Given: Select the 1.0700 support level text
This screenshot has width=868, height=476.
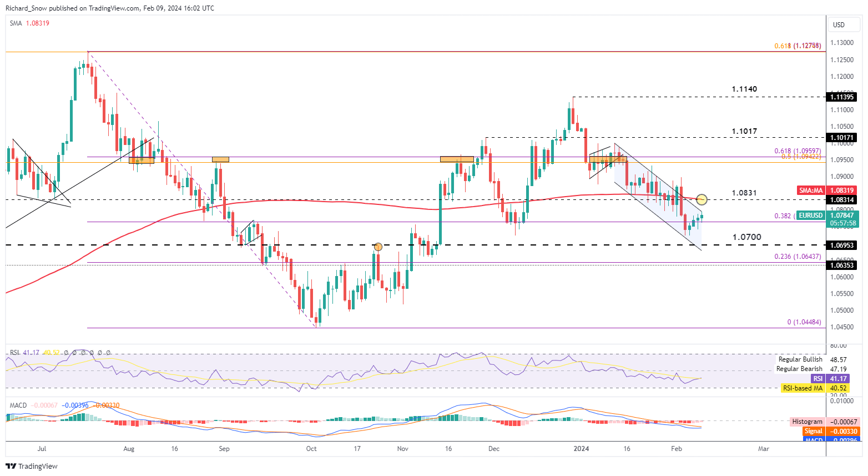Looking at the screenshot, I should click(747, 237).
